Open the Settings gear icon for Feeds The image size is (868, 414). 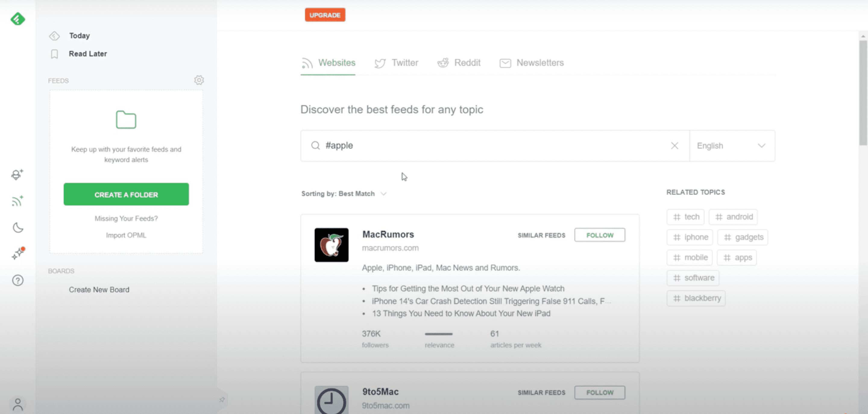pos(199,80)
